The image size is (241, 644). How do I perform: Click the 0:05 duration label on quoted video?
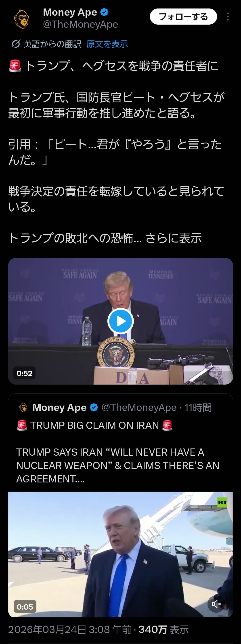pos(25,607)
